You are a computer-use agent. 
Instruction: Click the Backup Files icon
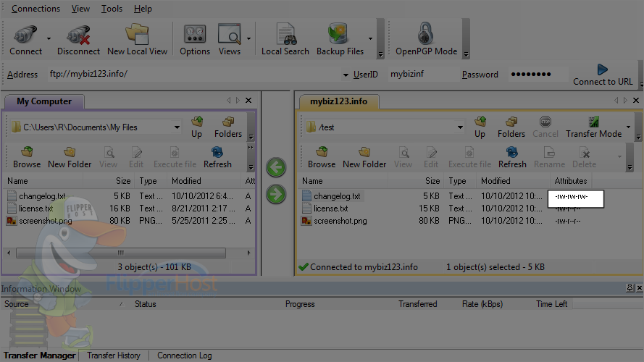(340, 39)
